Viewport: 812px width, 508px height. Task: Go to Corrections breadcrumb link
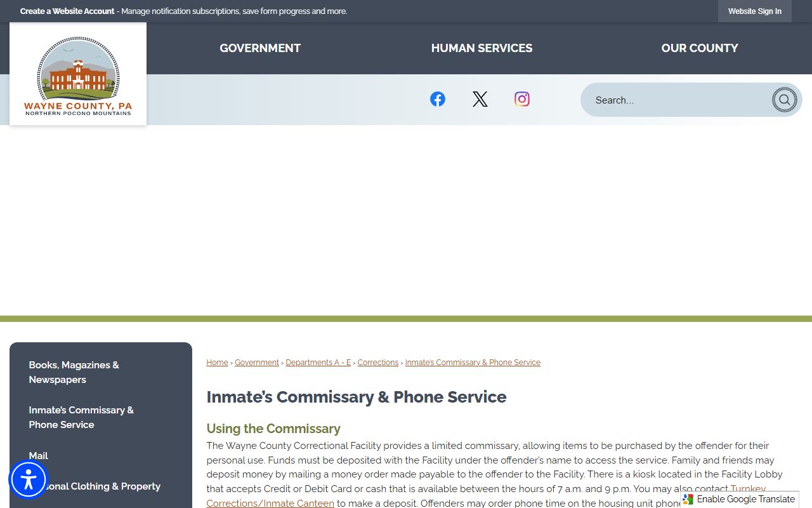click(378, 363)
